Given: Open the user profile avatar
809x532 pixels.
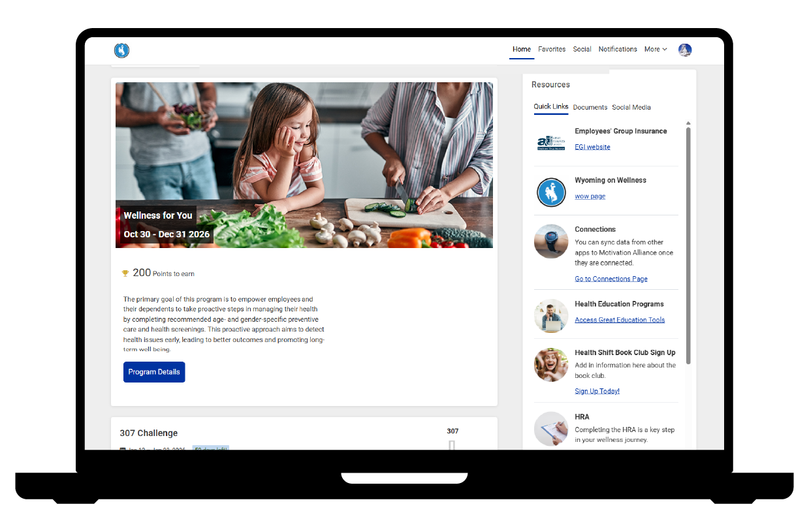Looking at the screenshot, I should [x=685, y=50].
